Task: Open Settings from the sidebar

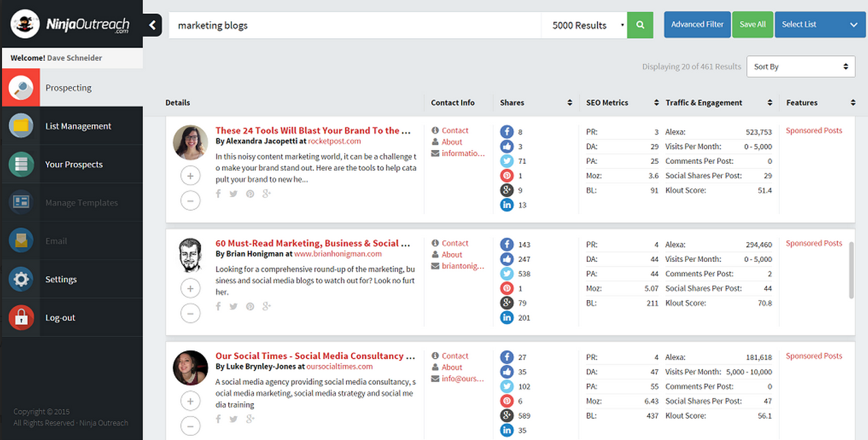Action: [x=72, y=279]
